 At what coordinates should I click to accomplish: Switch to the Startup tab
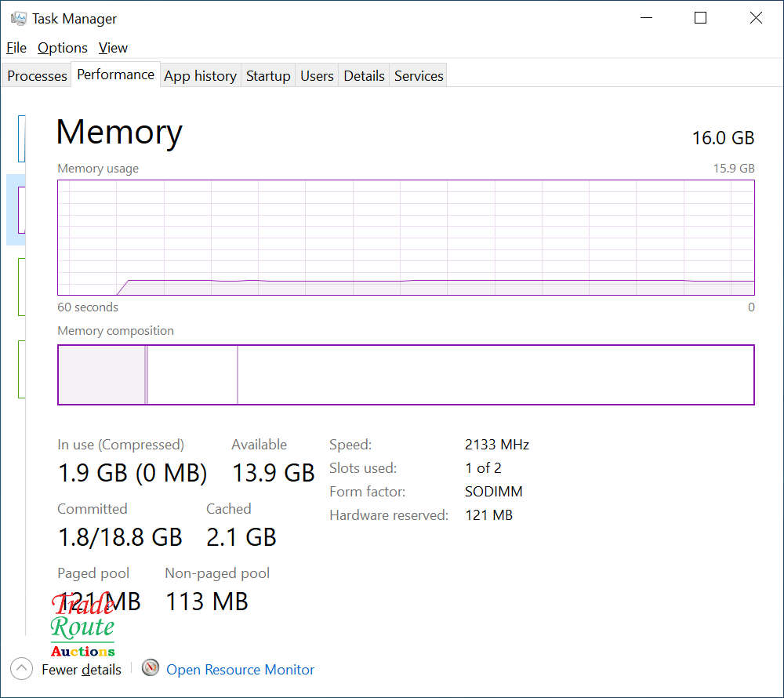(268, 76)
